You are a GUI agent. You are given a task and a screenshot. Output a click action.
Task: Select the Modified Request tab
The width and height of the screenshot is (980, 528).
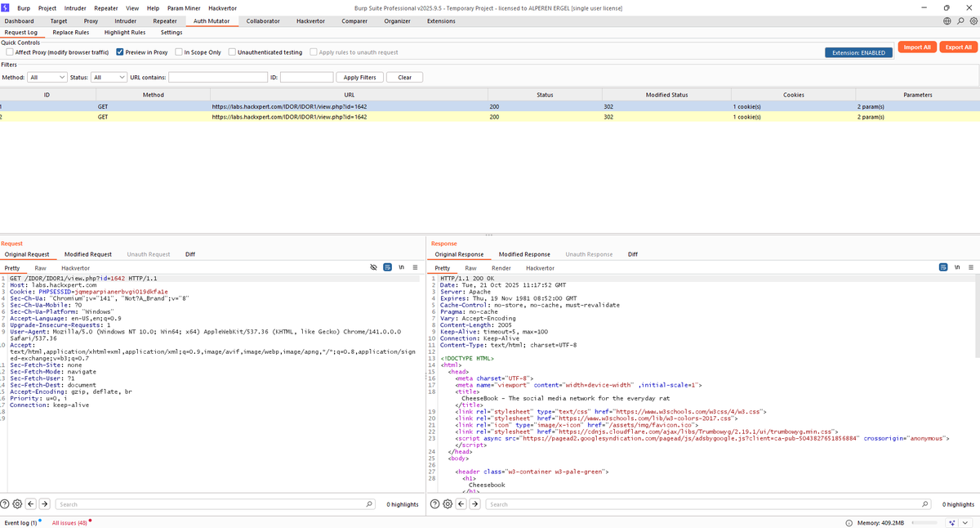pos(88,254)
